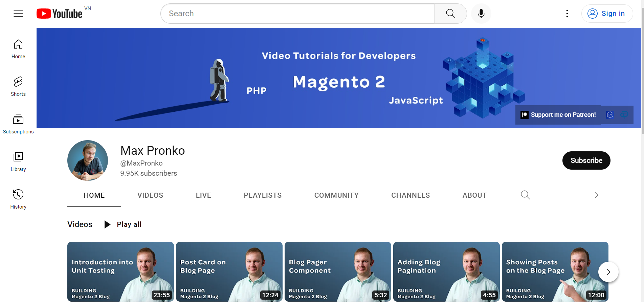Click the search magnifier button

click(450, 14)
